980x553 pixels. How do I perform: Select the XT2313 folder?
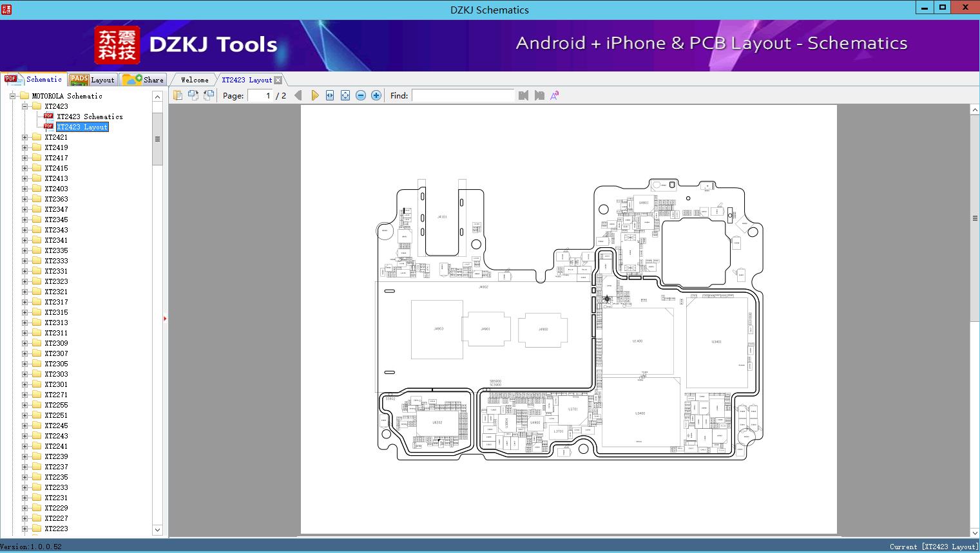(x=56, y=323)
